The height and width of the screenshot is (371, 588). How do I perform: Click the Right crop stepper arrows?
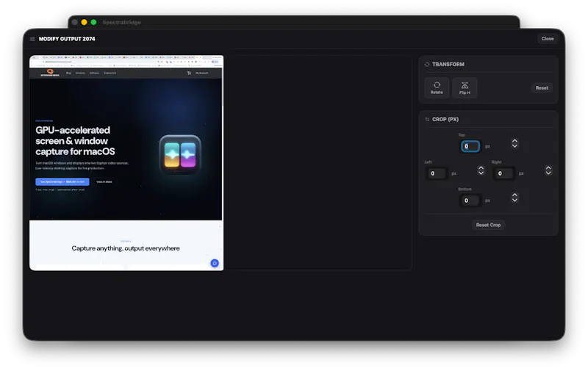click(548, 170)
